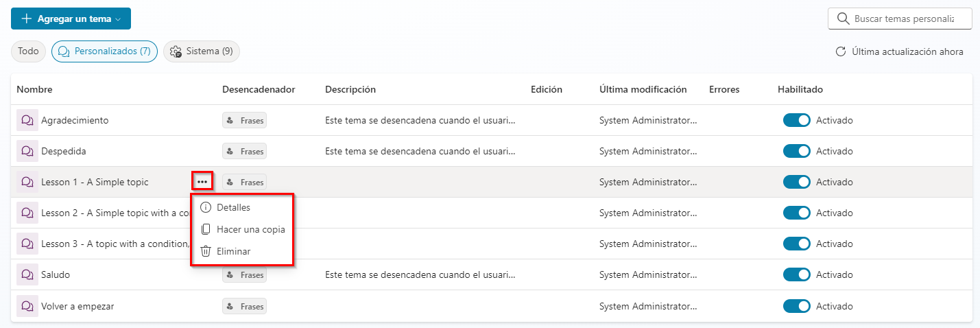Toggle off the Saludo topic switch
The image size is (980, 328).
[x=796, y=274]
